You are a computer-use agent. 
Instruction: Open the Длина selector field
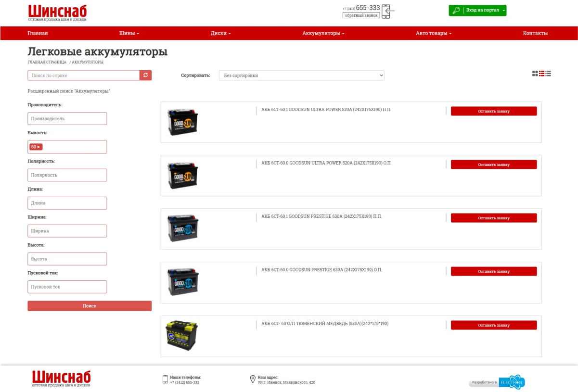67,203
